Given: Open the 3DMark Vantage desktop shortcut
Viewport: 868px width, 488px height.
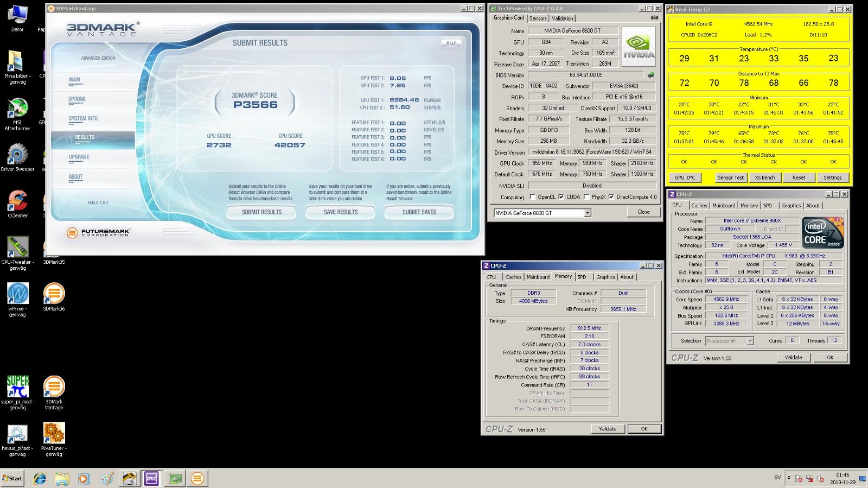Looking at the screenshot, I should [54, 393].
